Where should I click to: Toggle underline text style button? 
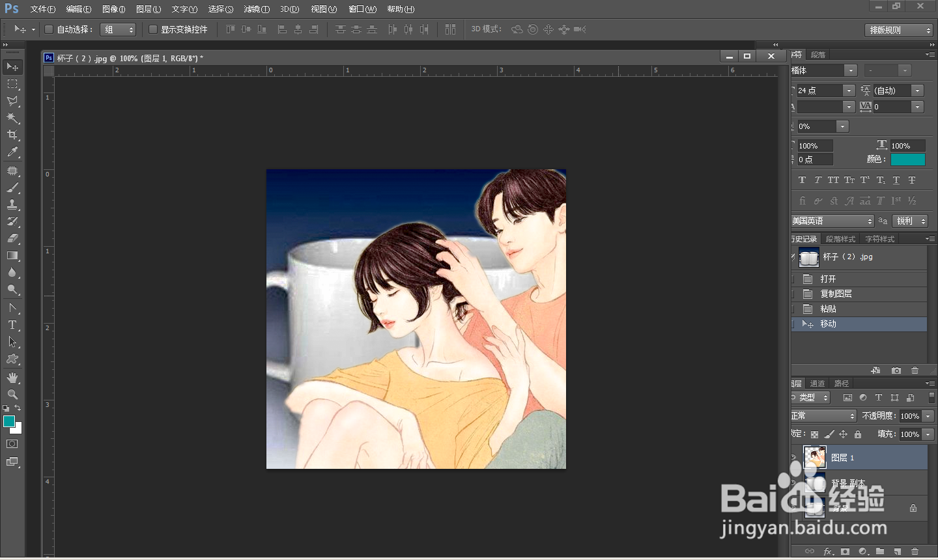pos(896,180)
